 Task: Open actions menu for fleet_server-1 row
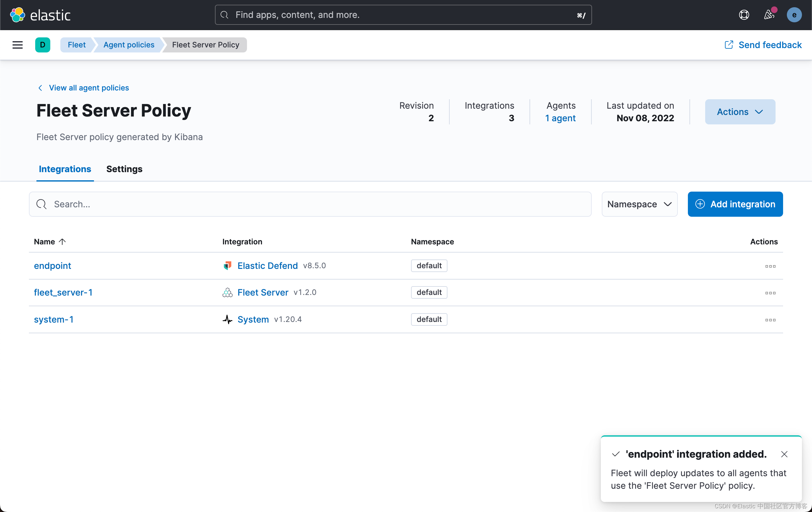[770, 293]
